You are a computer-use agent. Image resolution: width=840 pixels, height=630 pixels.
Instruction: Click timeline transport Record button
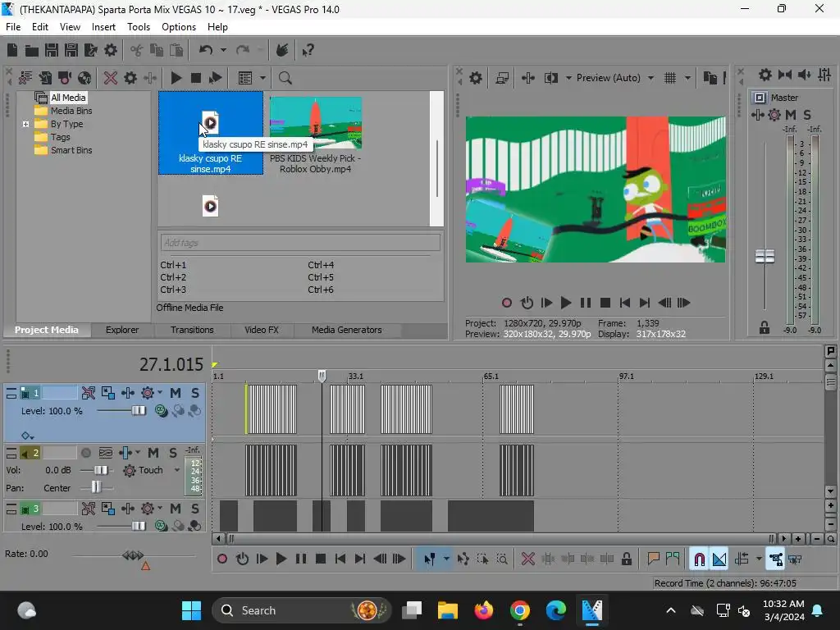pyautogui.click(x=221, y=559)
